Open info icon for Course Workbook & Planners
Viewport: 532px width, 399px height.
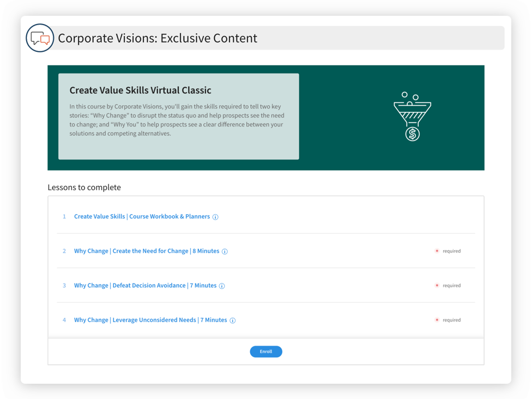pos(215,217)
